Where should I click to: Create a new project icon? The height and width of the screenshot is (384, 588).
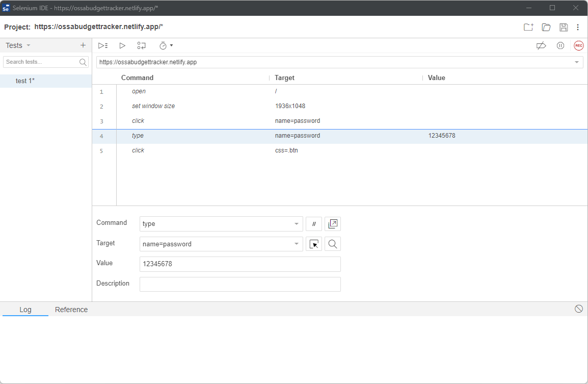click(x=528, y=27)
